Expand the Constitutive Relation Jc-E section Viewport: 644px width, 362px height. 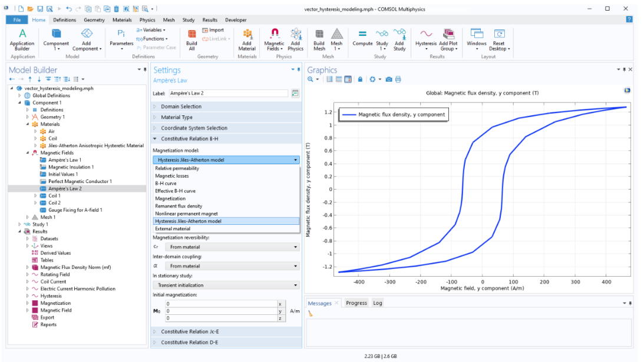(x=226, y=331)
